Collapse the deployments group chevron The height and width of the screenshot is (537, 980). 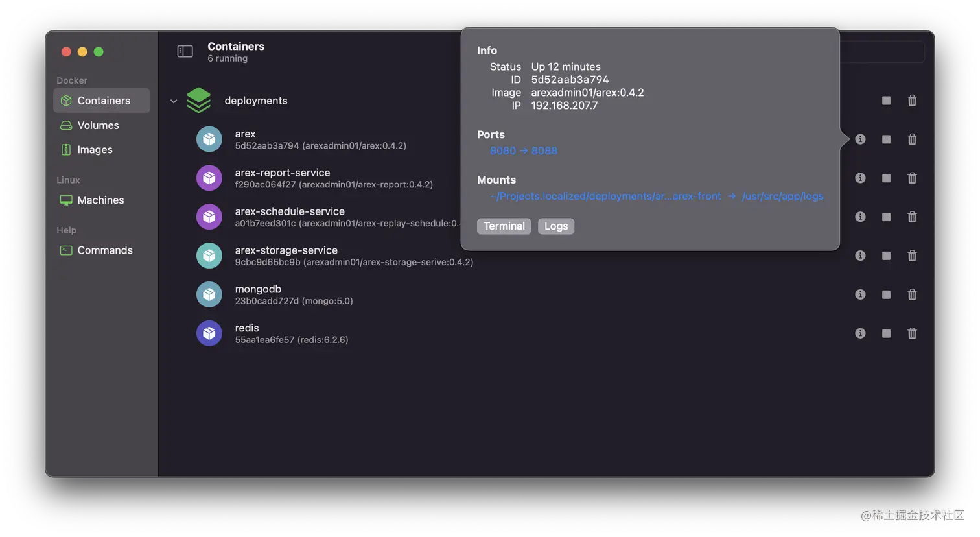pyautogui.click(x=174, y=101)
